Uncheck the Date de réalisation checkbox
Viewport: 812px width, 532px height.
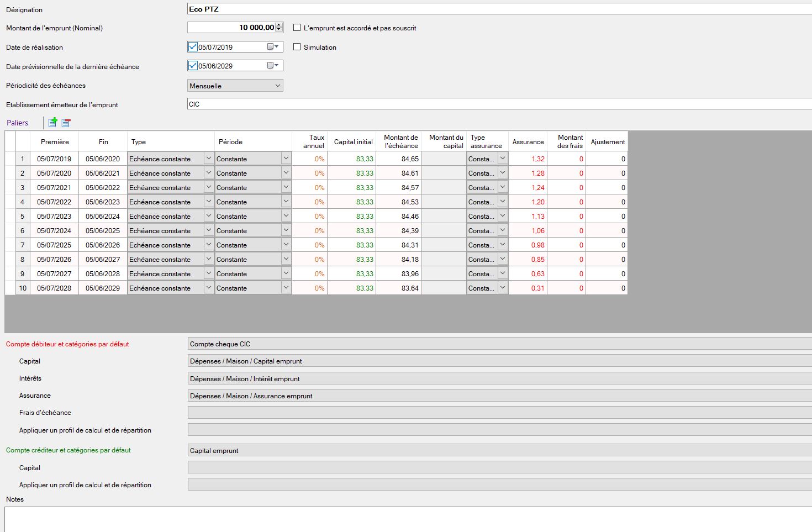[193, 47]
